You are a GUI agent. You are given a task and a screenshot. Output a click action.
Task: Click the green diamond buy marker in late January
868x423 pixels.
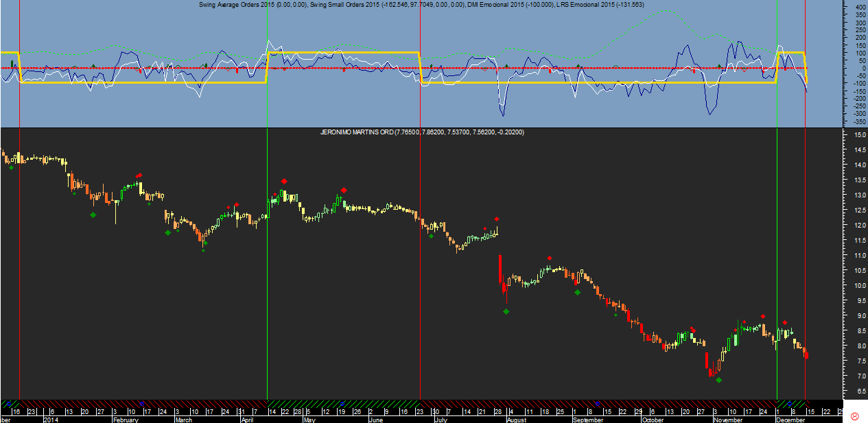pyautogui.click(x=93, y=215)
